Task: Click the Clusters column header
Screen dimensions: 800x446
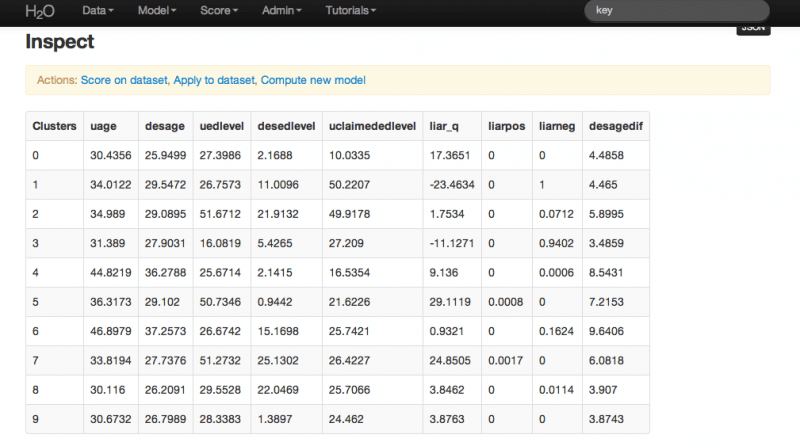Action: 54,126
